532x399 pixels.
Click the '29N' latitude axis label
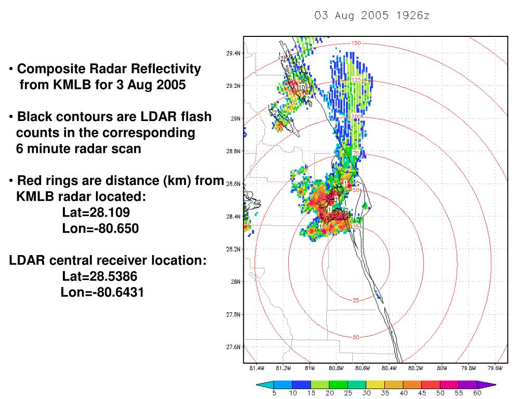[x=235, y=118]
